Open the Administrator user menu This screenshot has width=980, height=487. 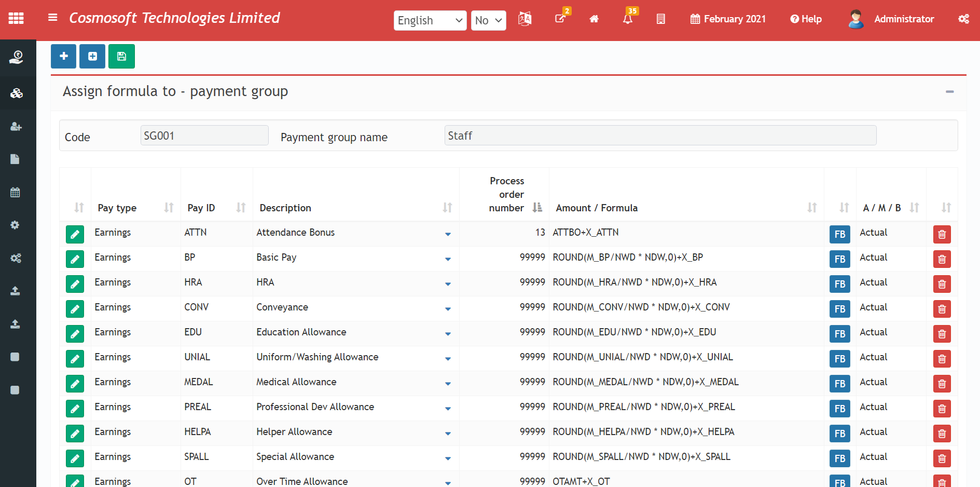pyautogui.click(x=891, y=19)
